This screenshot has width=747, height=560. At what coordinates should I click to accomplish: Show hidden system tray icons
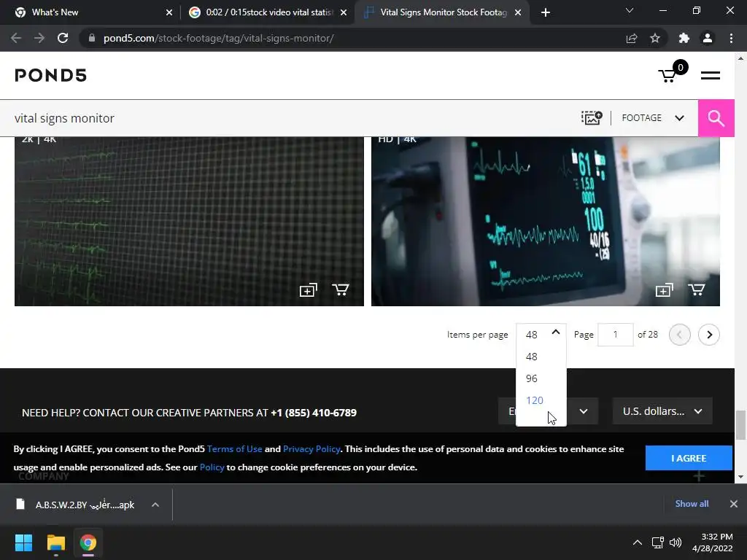(x=637, y=542)
